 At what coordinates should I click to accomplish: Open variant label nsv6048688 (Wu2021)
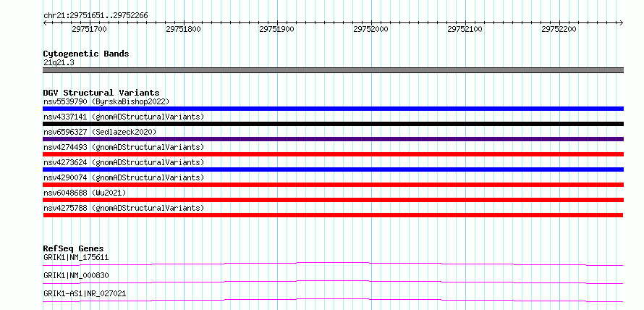(85, 193)
